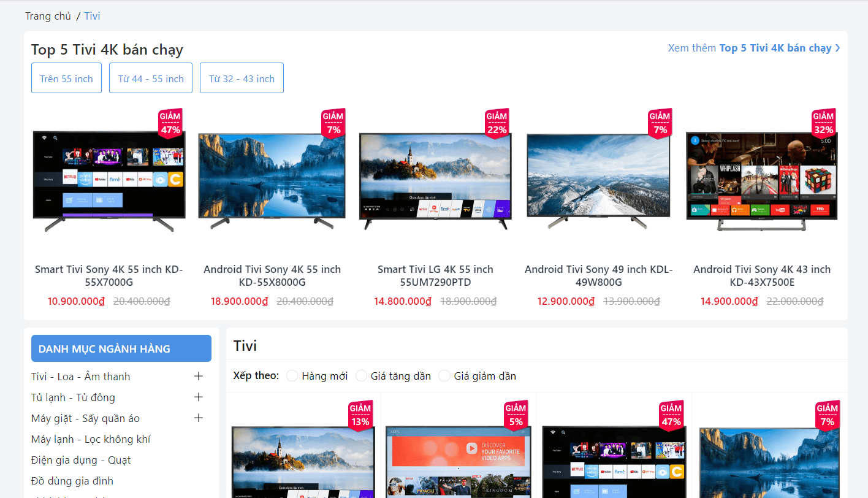
Task: Click the crossed-out price 18.900.000₫
Action: pyautogui.click(x=468, y=301)
